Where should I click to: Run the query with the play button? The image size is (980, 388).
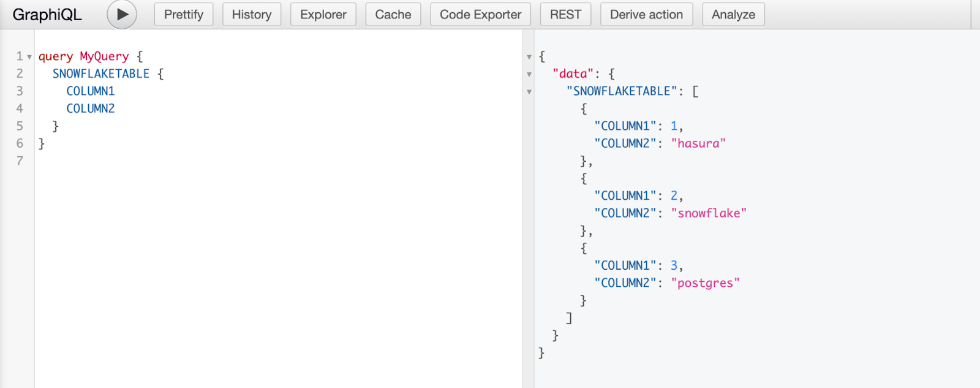(x=122, y=14)
